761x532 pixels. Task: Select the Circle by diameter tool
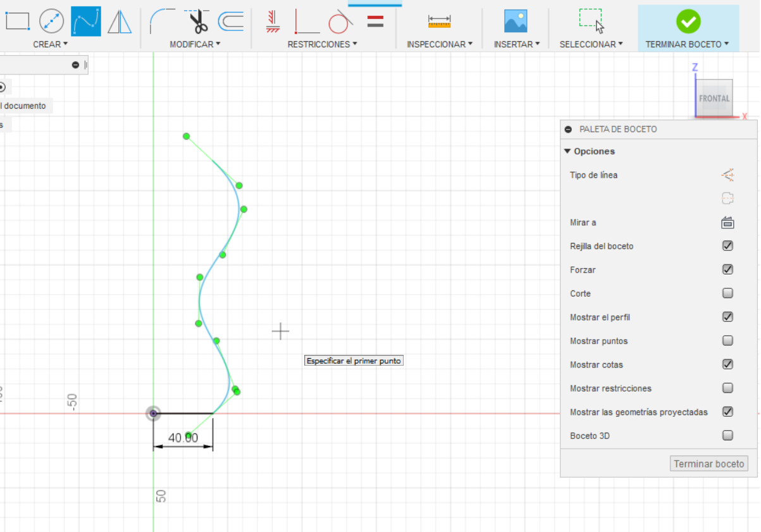(51, 22)
